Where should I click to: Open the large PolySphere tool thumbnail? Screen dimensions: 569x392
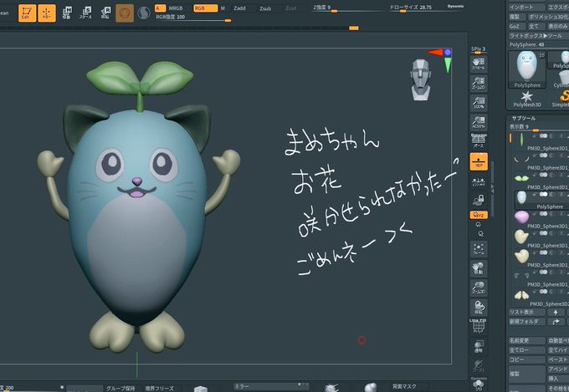click(x=527, y=69)
